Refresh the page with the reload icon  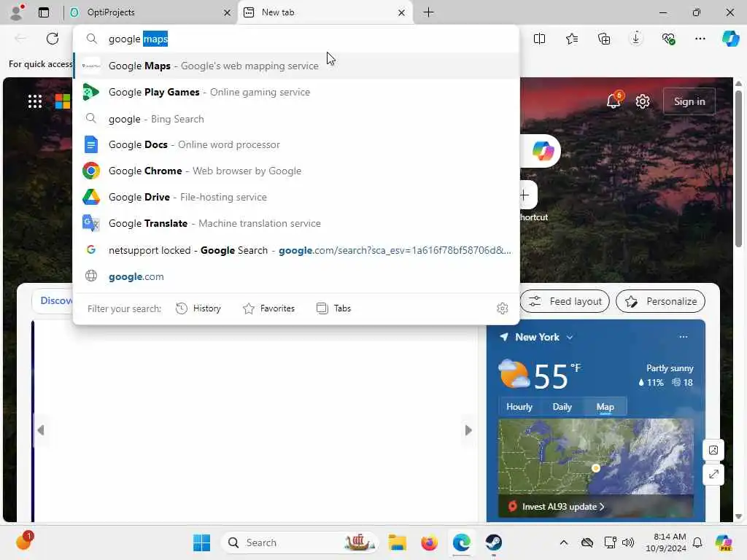53,39
